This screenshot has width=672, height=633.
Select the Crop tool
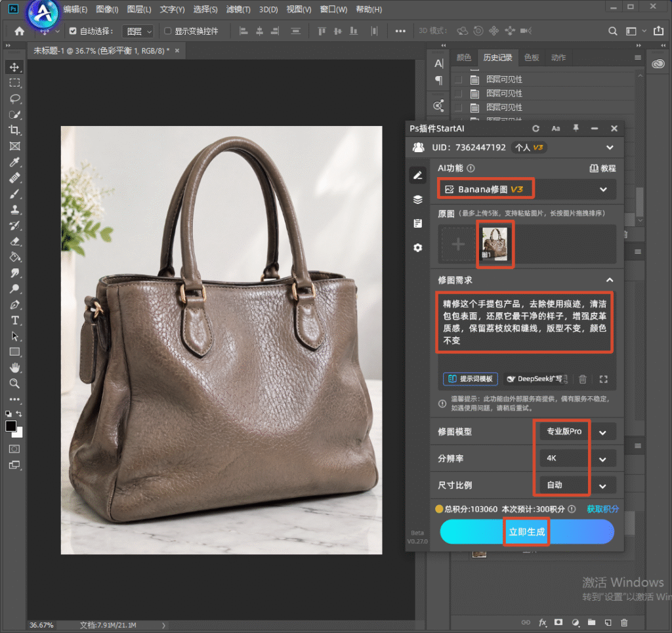[14, 130]
